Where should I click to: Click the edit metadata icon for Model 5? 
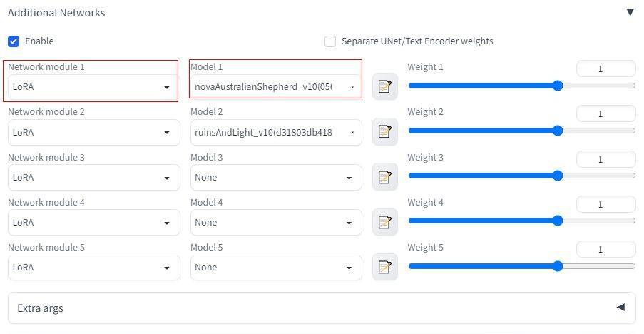click(x=385, y=267)
